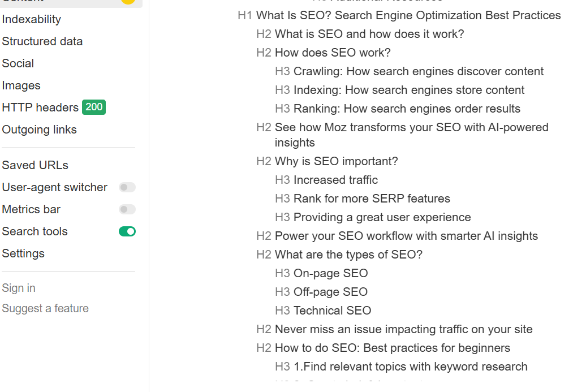Open Saved URLs

pyautogui.click(x=35, y=165)
